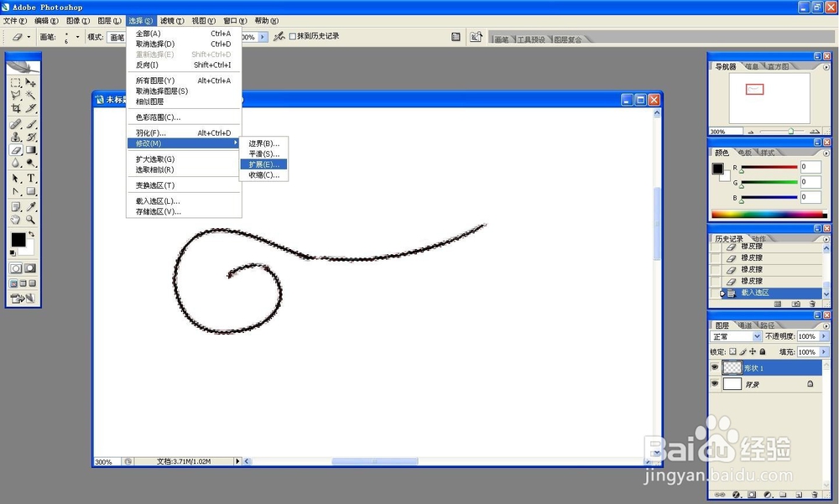Select the Gradient tool

click(x=31, y=150)
